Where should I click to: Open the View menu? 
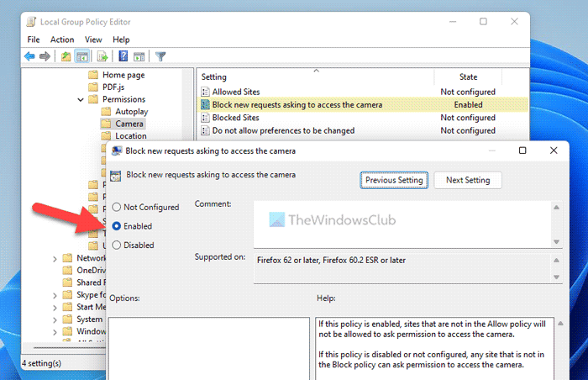[93, 40]
